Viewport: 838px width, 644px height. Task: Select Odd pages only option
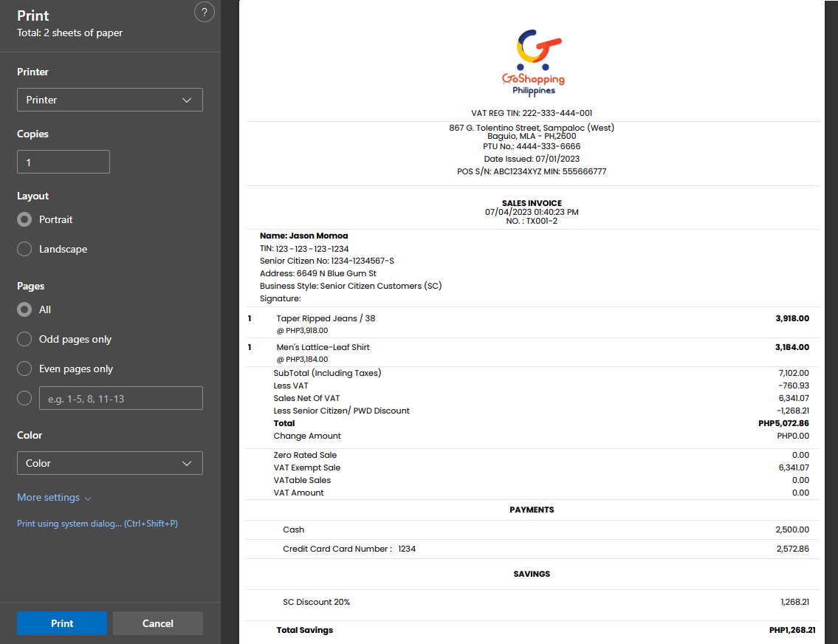pyautogui.click(x=24, y=339)
